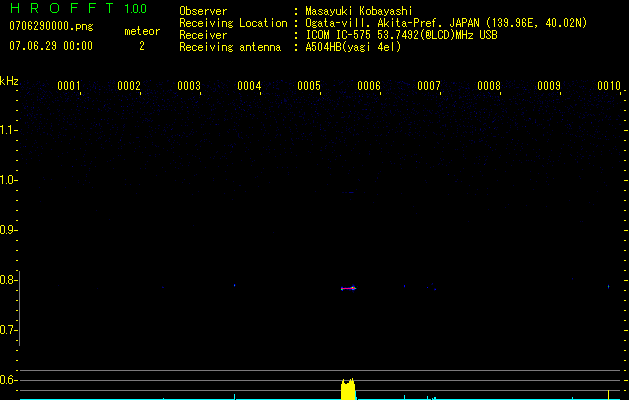This screenshot has width=629, height=400.
Task: Click the yellow spike near marker 0010
Action: 609,394
